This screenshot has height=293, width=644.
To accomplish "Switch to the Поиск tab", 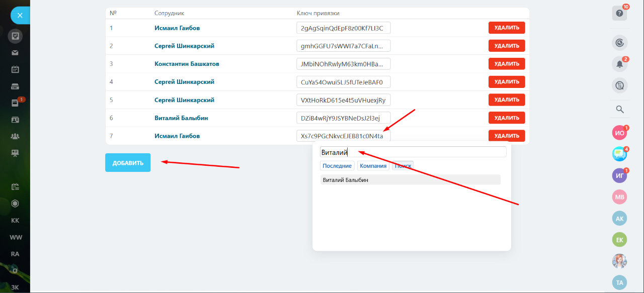I will (403, 166).
